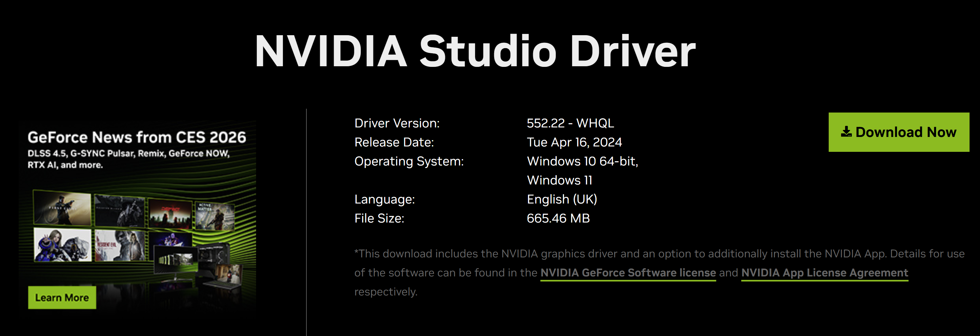Click the Operating System label
Image resolution: width=980 pixels, height=336 pixels.
[x=409, y=161]
